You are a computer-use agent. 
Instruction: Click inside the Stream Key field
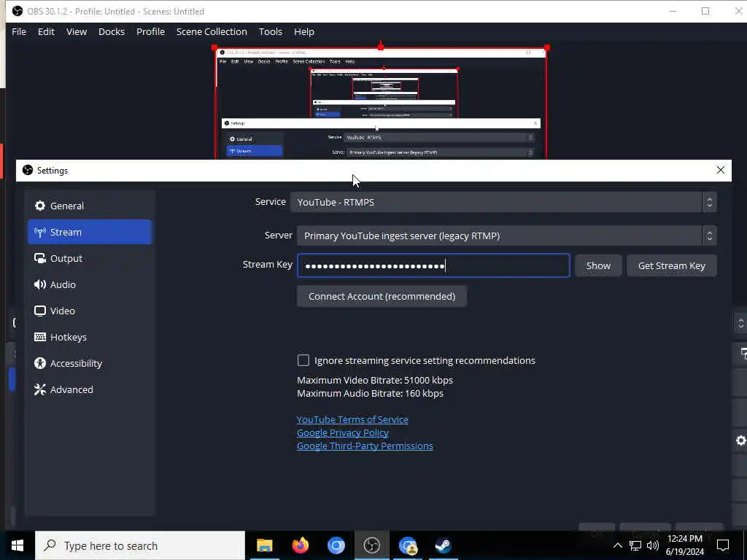(x=433, y=265)
